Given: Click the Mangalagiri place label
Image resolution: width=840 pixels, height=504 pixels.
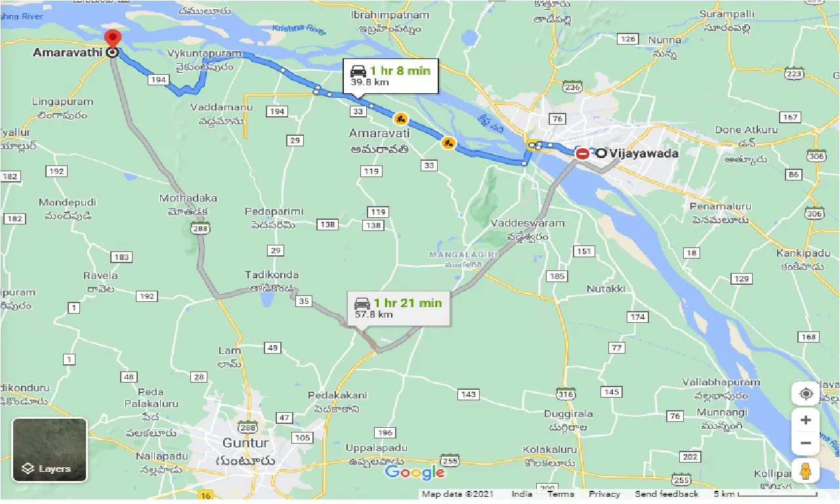Looking at the screenshot, I should [463, 254].
